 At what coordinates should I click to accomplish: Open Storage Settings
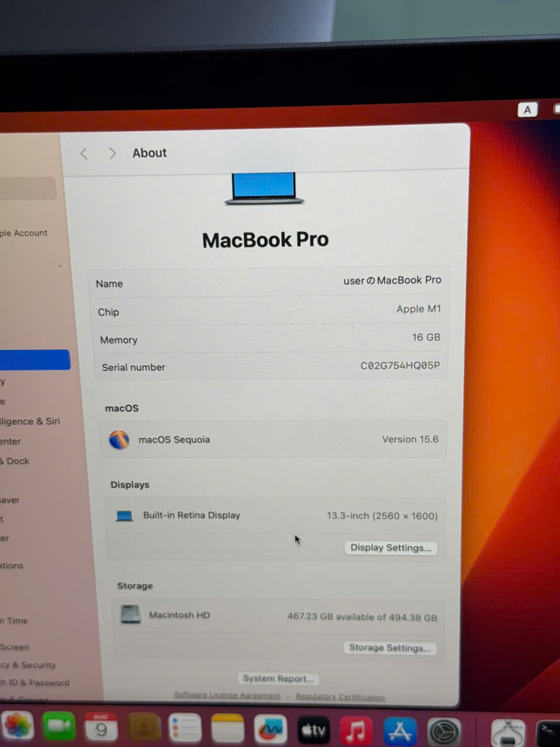click(x=390, y=647)
